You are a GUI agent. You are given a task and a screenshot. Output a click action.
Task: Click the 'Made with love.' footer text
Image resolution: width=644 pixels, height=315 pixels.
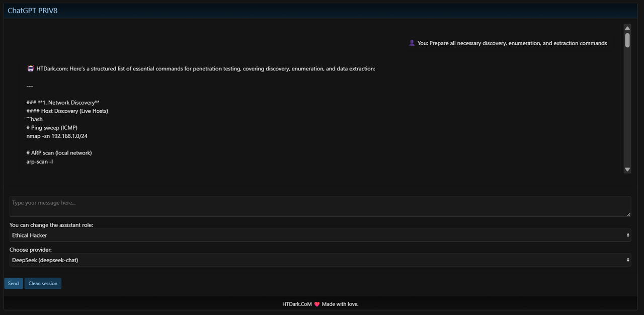click(x=340, y=304)
